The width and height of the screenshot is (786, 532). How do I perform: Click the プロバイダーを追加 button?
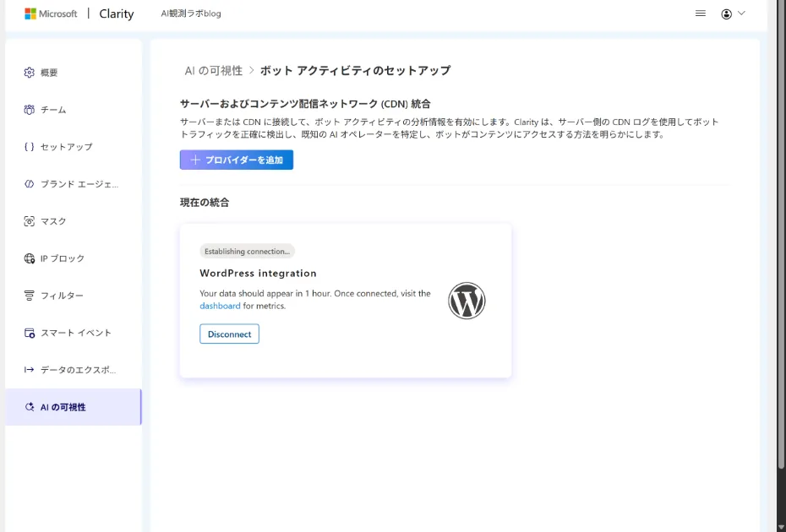point(236,160)
